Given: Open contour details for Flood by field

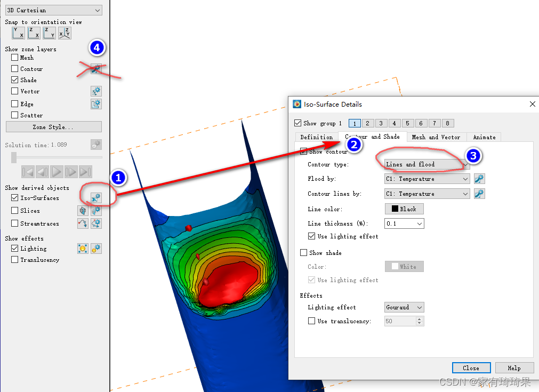Looking at the screenshot, I should (479, 179).
